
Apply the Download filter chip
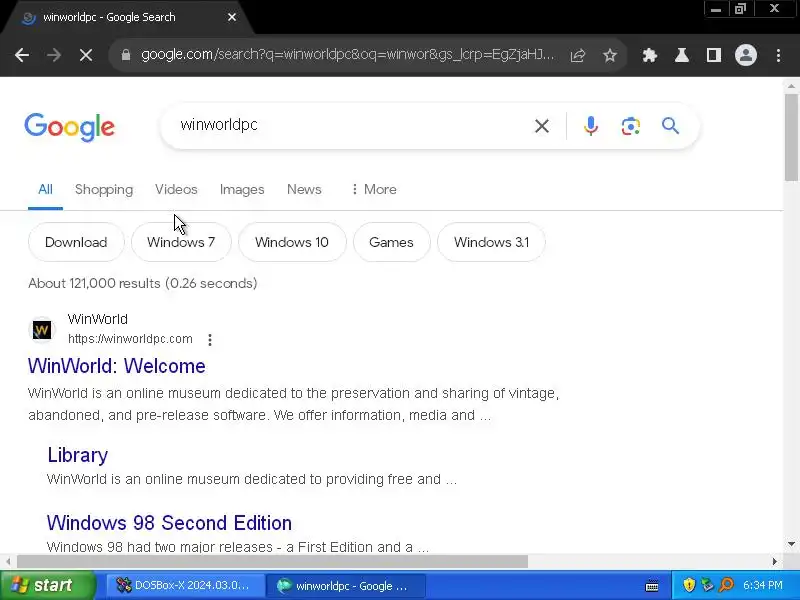coord(76,242)
